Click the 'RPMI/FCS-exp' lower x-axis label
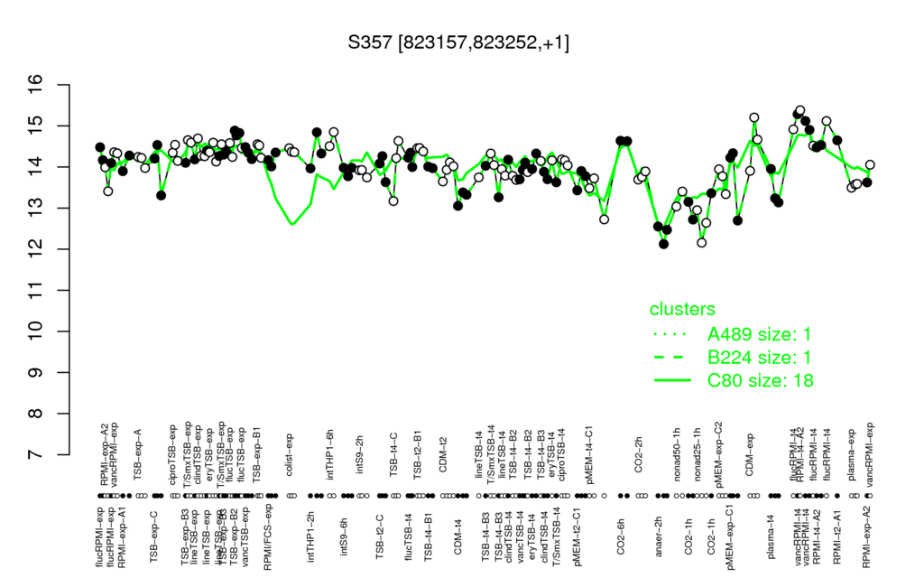The height and width of the screenshot is (578, 924). pyautogui.click(x=267, y=535)
